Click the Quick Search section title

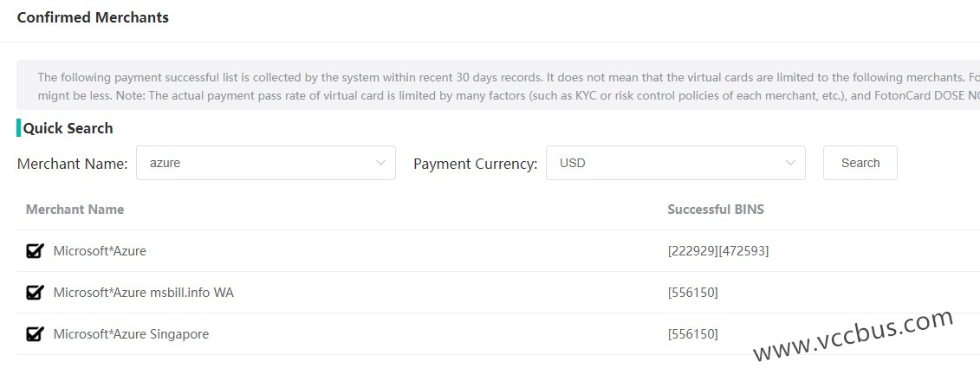[x=68, y=128]
